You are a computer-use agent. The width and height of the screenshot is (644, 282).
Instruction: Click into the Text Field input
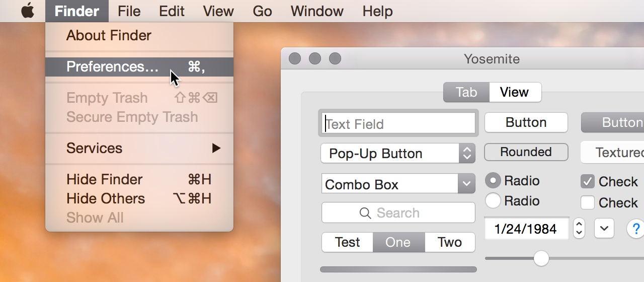click(x=398, y=123)
